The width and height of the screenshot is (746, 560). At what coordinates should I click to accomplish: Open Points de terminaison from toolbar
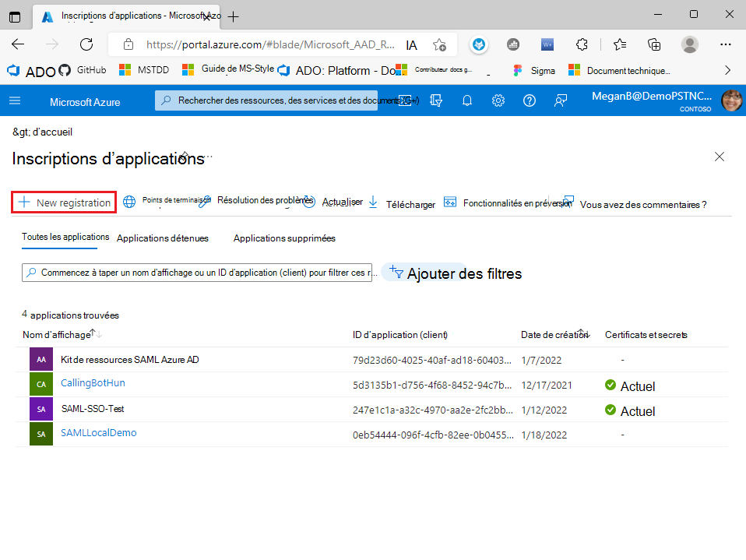point(167,201)
